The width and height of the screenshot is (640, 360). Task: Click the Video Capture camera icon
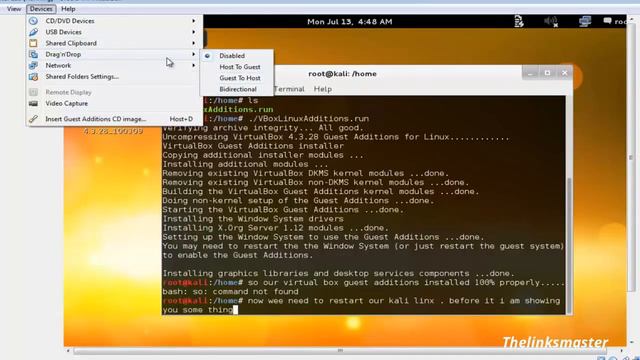[x=33, y=104]
